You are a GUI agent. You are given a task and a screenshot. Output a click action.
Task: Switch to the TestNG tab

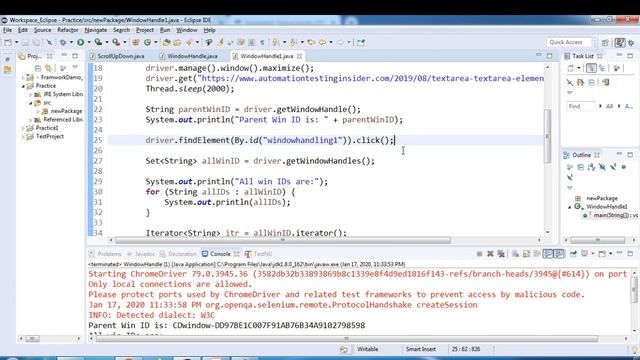(258, 254)
